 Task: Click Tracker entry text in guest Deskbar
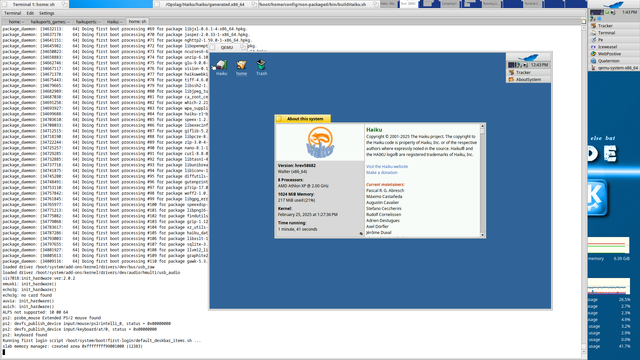pyautogui.click(x=523, y=72)
